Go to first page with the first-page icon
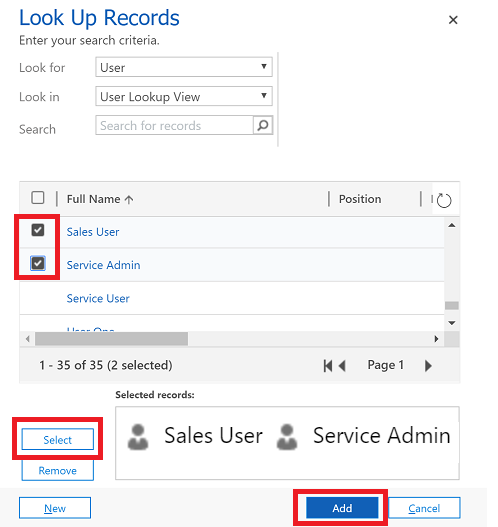 click(328, 365)
